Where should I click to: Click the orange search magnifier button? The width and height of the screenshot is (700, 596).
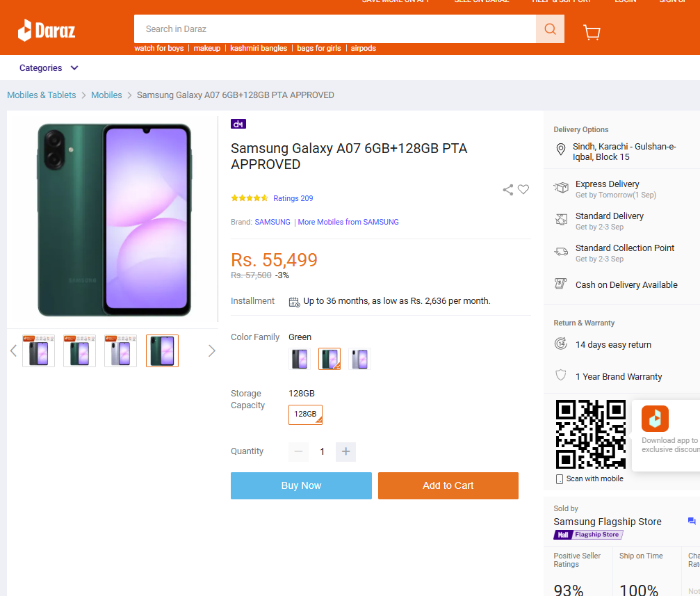coord(550,29)
